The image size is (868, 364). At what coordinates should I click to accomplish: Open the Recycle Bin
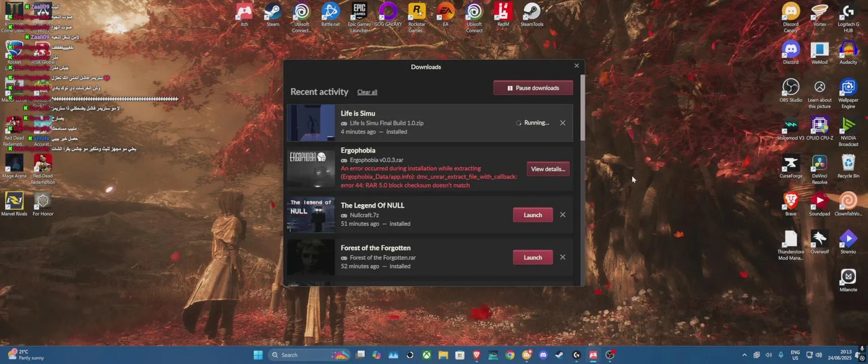pyautogui.click(x=848, y=166)
